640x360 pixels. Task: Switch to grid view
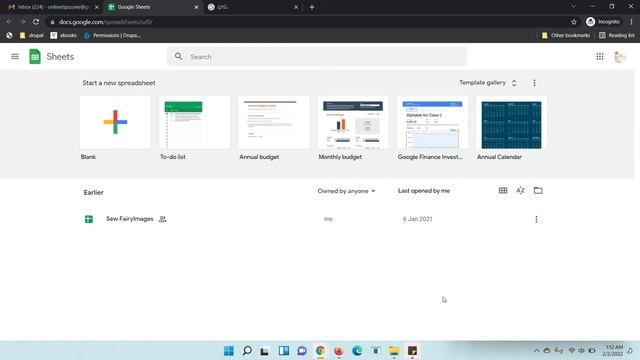503,191
